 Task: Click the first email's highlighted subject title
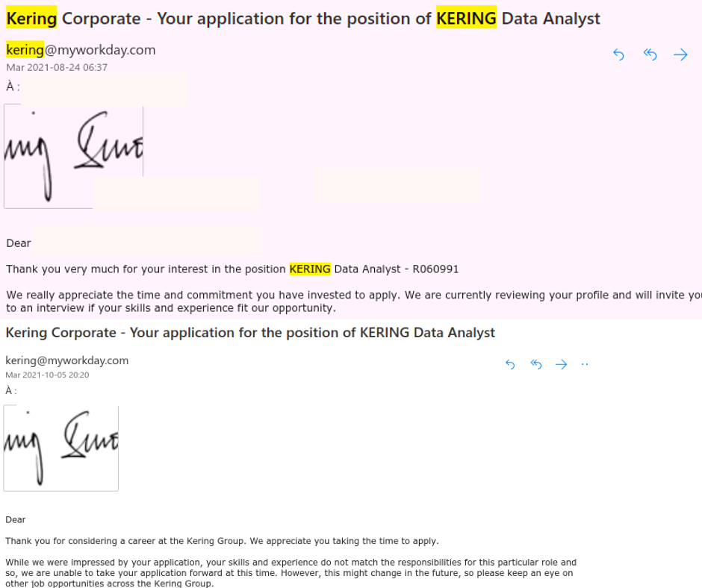(303, 19)
